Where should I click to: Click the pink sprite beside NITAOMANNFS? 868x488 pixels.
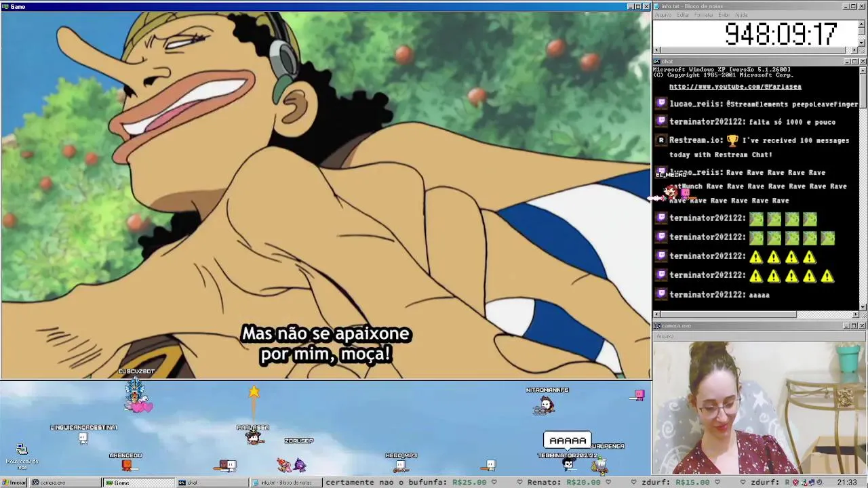[x=639, y=394]
